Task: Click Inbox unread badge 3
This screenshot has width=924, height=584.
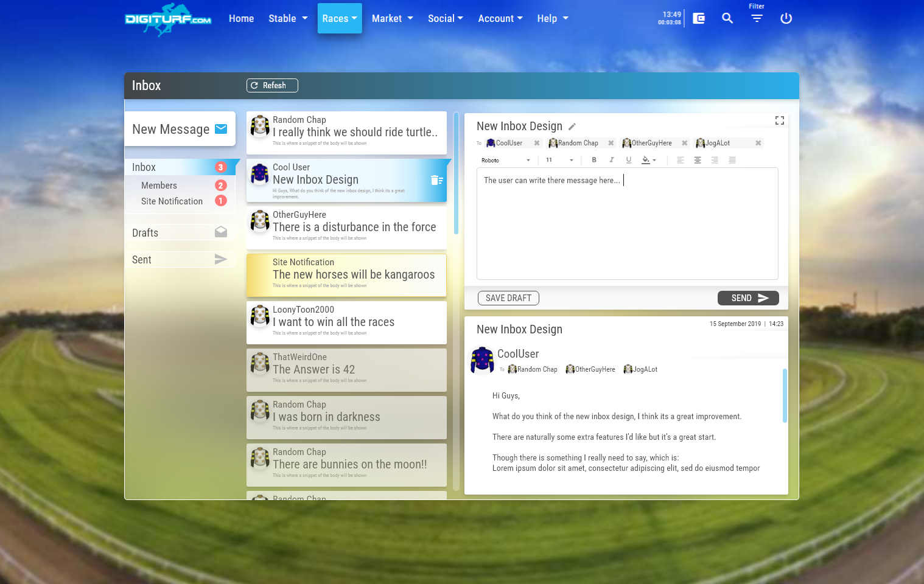Action: [221, 167]
